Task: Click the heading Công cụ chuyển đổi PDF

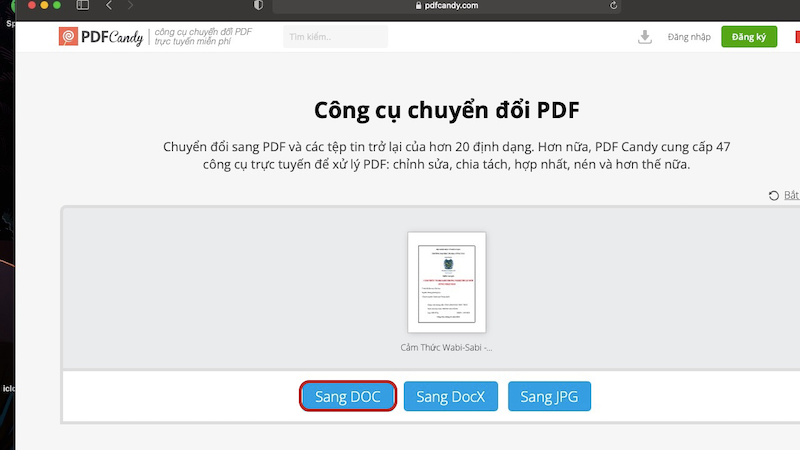Action: pyautogui.click(x=446, y=110)
